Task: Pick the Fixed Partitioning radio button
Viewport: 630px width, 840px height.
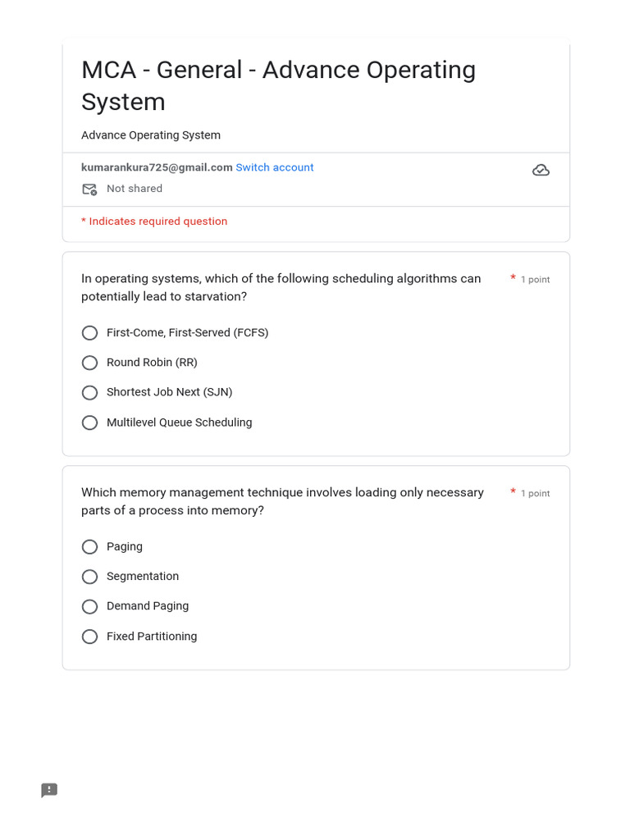Action: pos(90,637)
